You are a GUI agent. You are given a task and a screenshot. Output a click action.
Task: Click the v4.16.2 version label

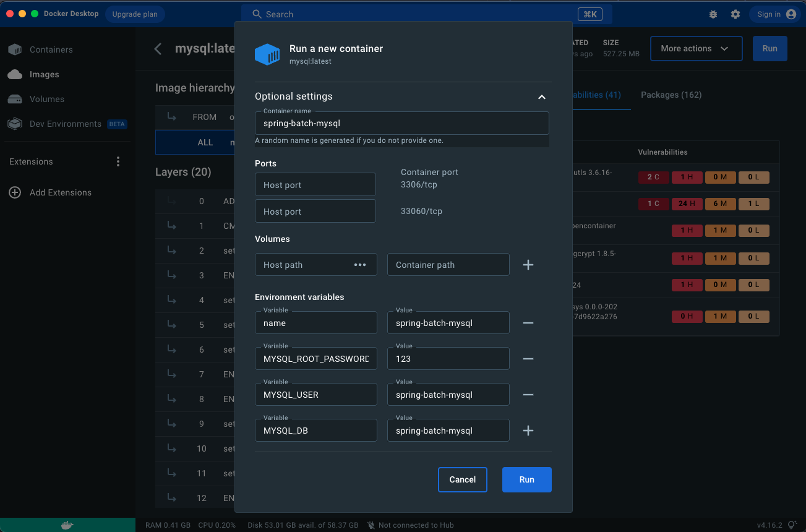tap(770, 525)
